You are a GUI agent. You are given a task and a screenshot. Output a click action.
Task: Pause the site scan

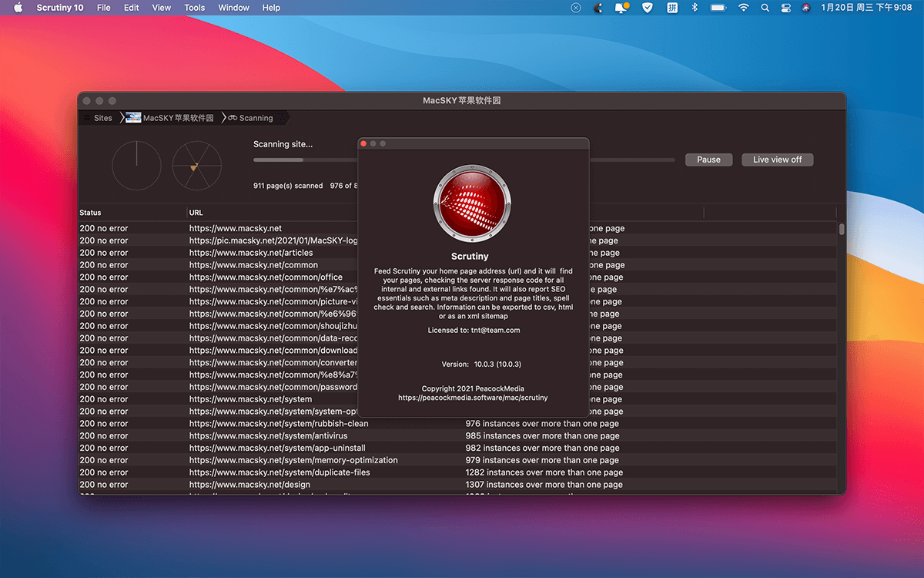(708, 160)
